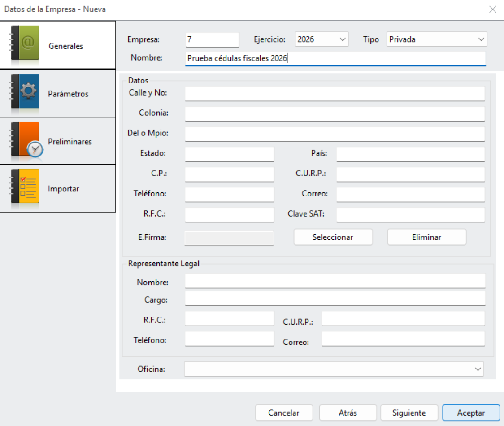Click the green Generales address book icon
The height and width of the screenshot is (426, 504).
point(25,43)
